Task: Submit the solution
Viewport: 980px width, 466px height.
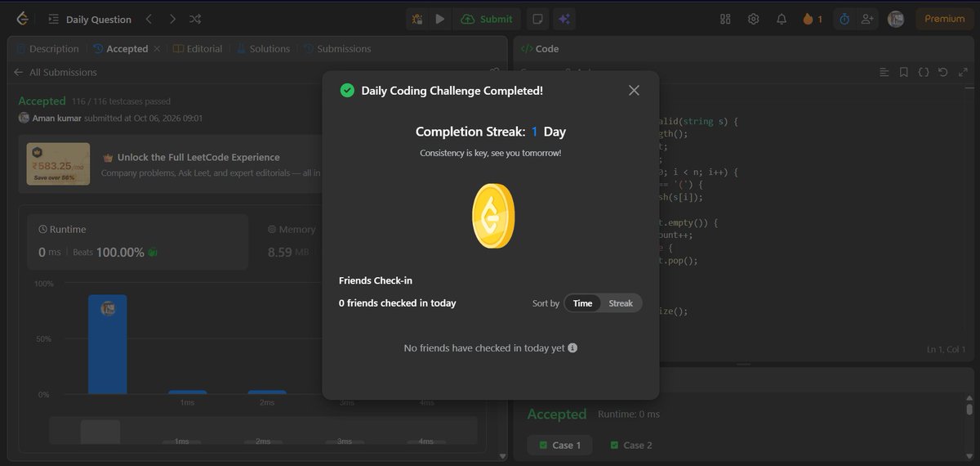Action: click(x=488, y=19)
